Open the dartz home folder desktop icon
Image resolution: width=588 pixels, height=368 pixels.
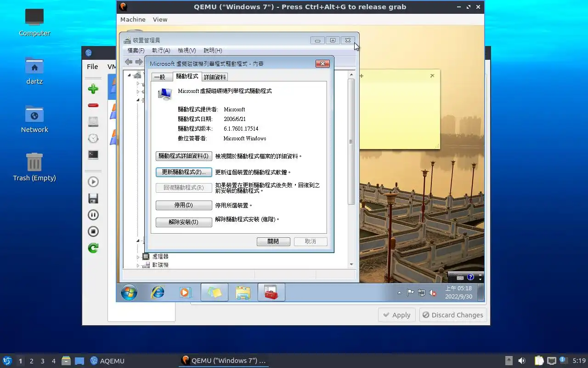coord(34,71)
